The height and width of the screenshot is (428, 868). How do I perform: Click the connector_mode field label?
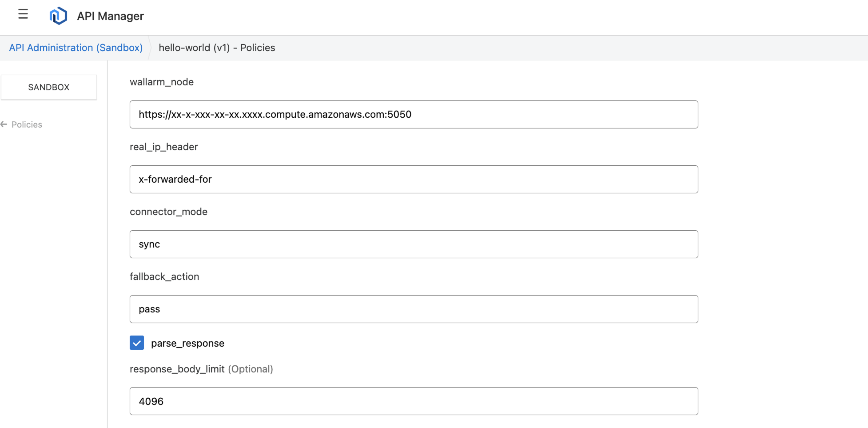point(168,212)
